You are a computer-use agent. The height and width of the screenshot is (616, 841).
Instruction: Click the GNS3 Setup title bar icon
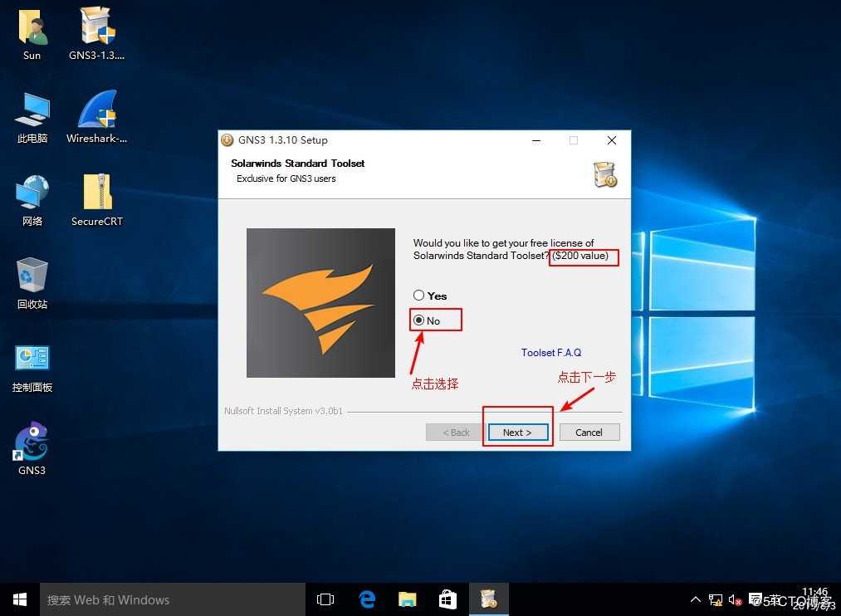coord(227,140)
